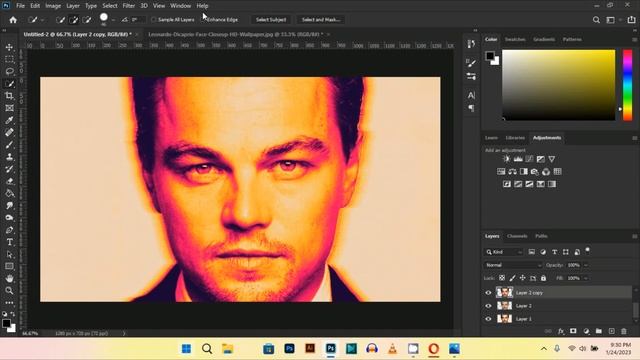Screen dimensions: 640x360
Task: Switch to the Leonardo-Dicaprio wallpaper document tab
Action: [x=236, y=34]
